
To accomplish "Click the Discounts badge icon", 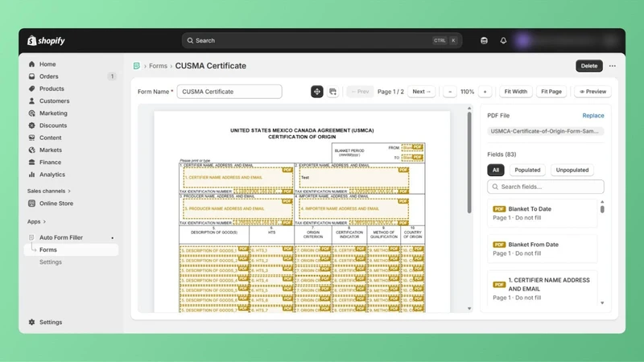I will (x=31, y=125).
